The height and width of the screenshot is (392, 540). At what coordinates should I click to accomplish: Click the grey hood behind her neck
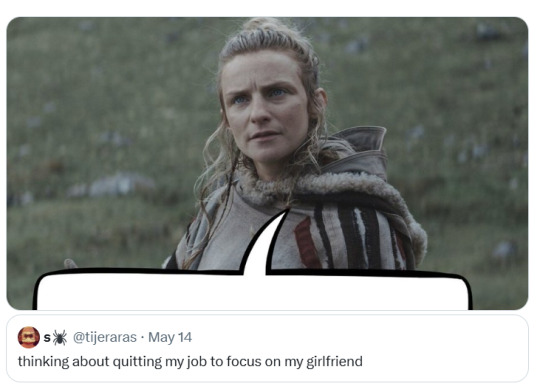coord(358,152)
